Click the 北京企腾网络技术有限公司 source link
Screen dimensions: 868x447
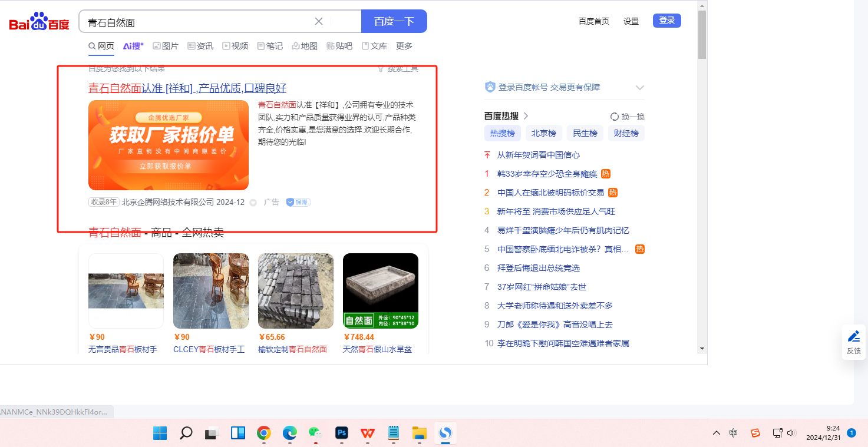click(168, 202)
